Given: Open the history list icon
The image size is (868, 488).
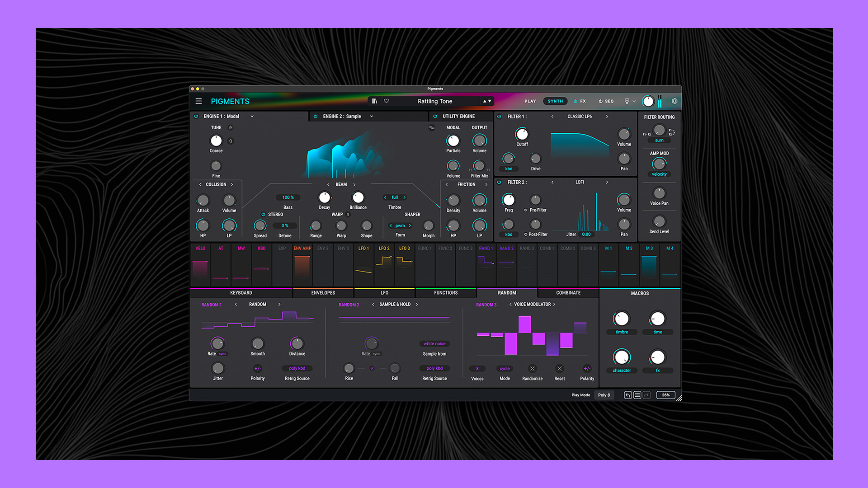Looking at the screenshot, I should pyautogui.click(x=637, y=395).
